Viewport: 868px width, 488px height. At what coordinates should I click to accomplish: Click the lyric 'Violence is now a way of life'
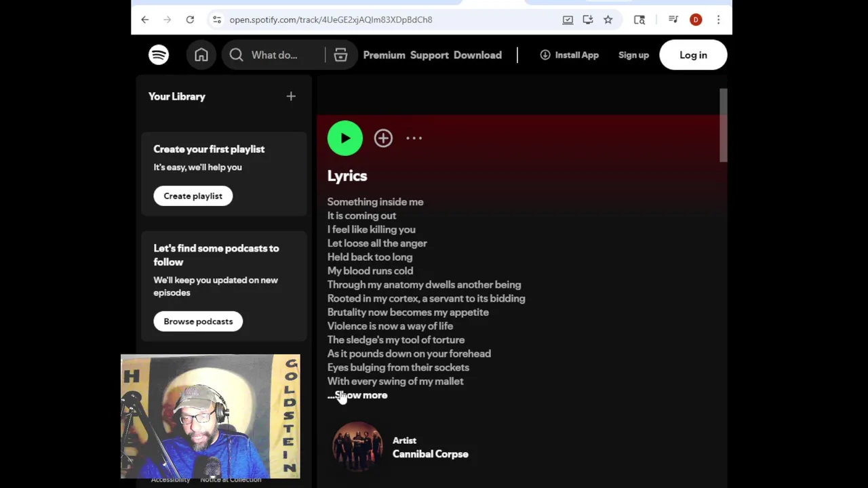click(x=390, y=326)
